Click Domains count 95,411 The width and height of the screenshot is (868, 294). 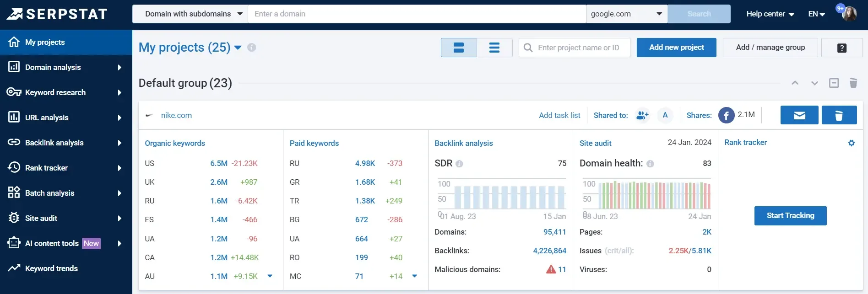point(555,232)
